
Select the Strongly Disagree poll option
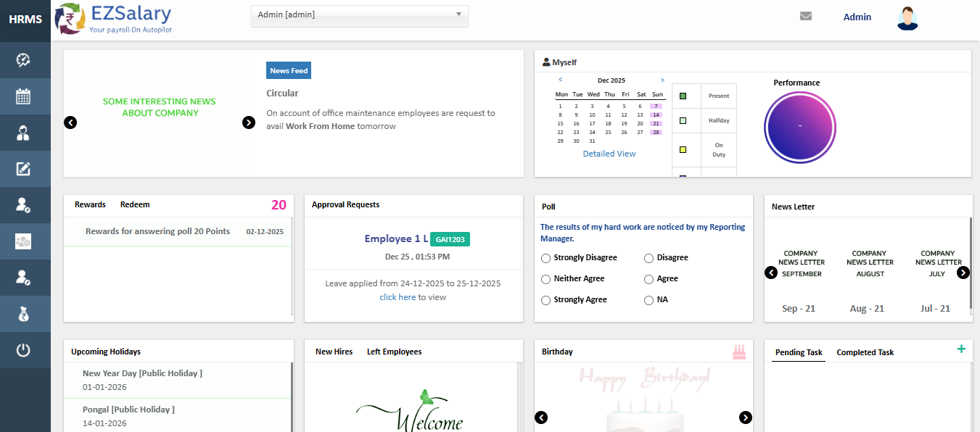546,258
